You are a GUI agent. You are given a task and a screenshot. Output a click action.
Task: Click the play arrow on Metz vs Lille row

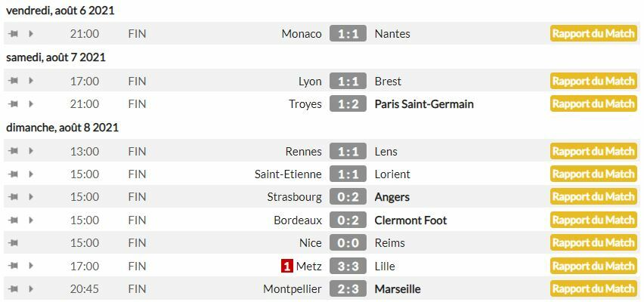[x=31, y=267]
